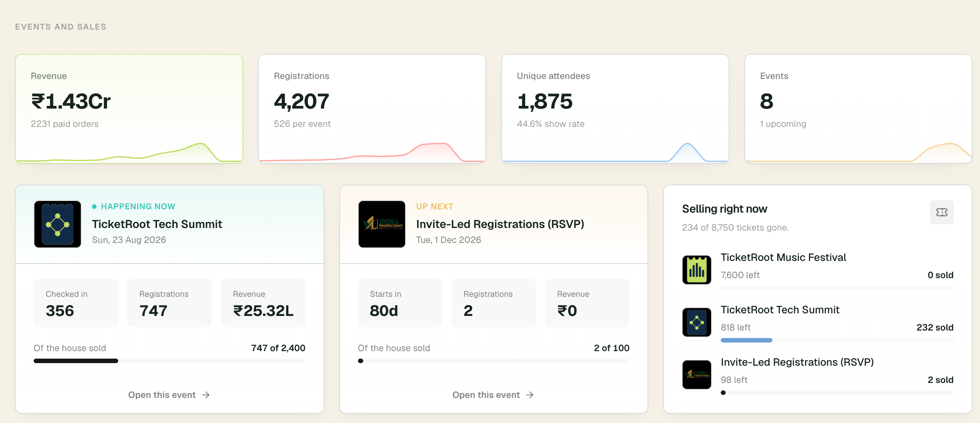Screen dimensions: 980x423
Task: Click Invite-Led Registrations (RSVP) name in selling list
Action: 797,362
